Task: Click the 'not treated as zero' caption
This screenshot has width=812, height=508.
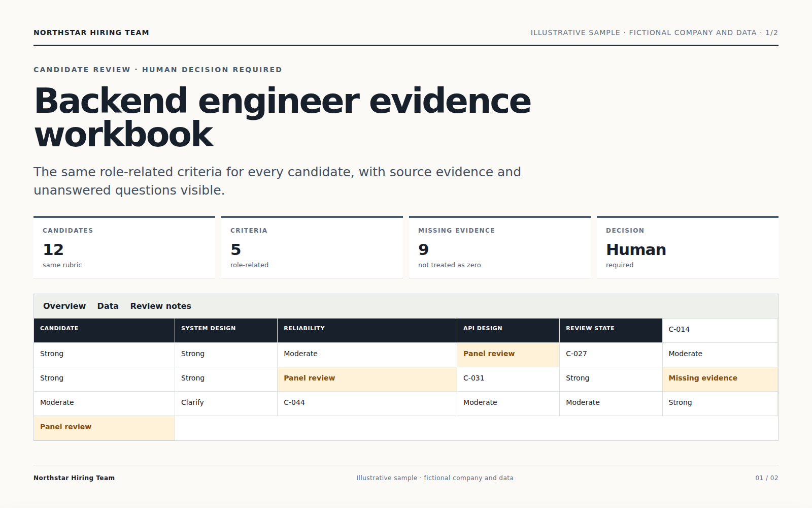Action: (x=449, y=265)
